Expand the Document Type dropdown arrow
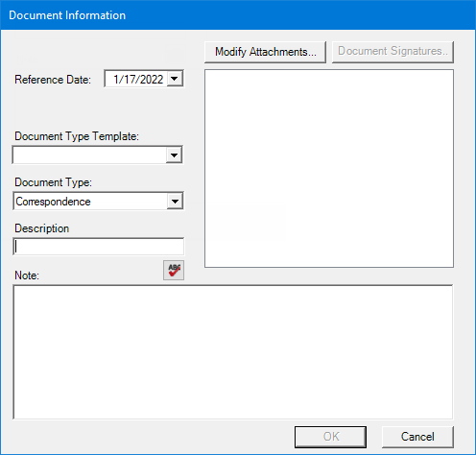The width and height of the screenshot is (476, 455). (175, 202)
